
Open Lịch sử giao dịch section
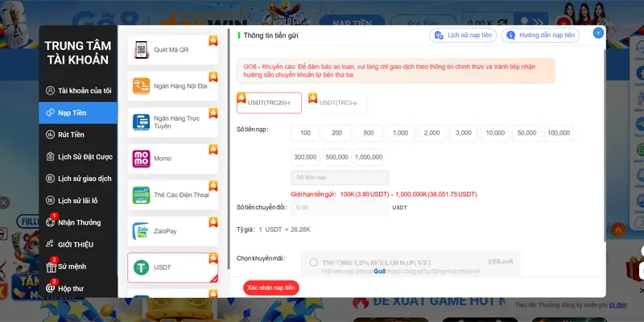pyautogui.click(x=78, y=179)
